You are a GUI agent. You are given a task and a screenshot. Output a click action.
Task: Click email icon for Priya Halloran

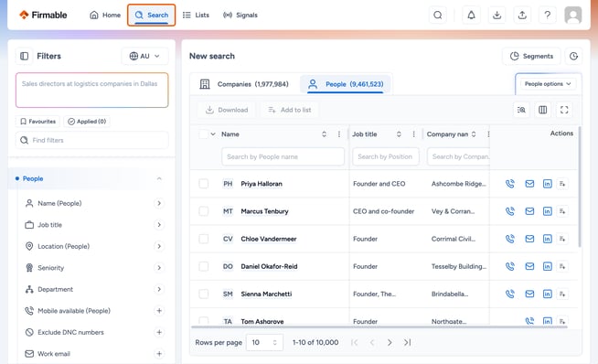click(529, 184)
